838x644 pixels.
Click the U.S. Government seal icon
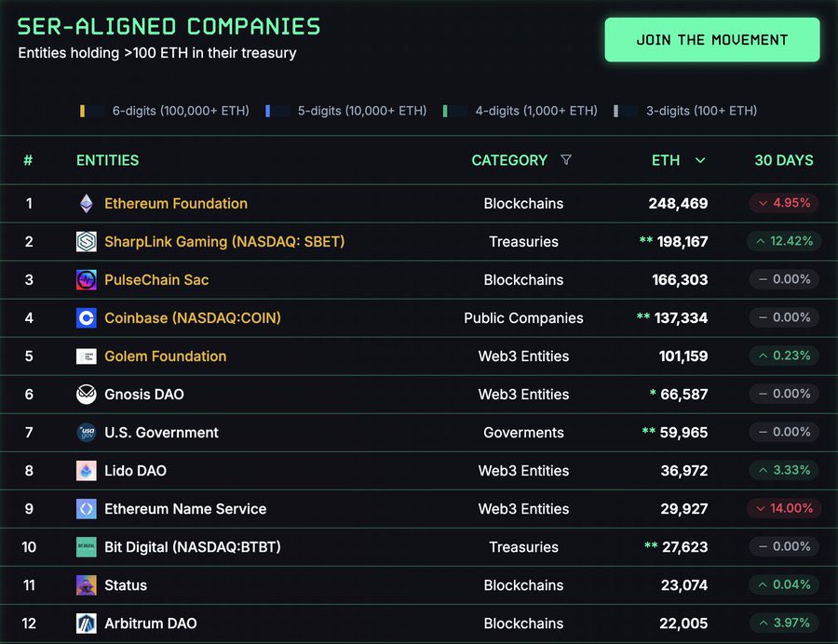click(x=86, y=432)
